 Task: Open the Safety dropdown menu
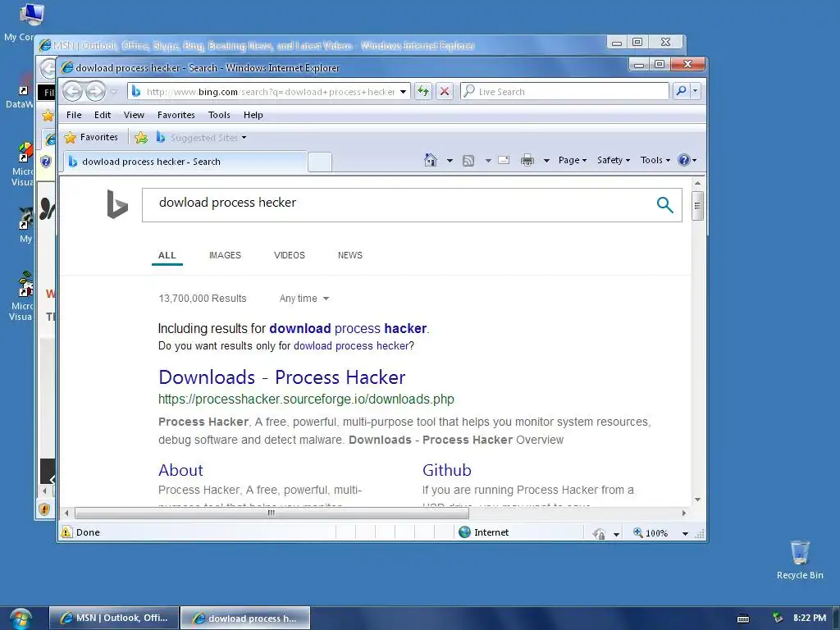613,160
